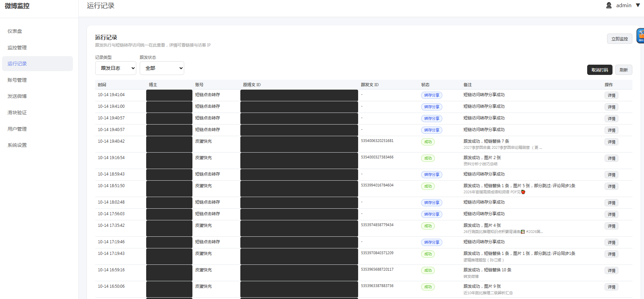Screen dimensions: 644x299
Task: Click 跟发 ID 5353994016784604
Action: coord(377,185)
